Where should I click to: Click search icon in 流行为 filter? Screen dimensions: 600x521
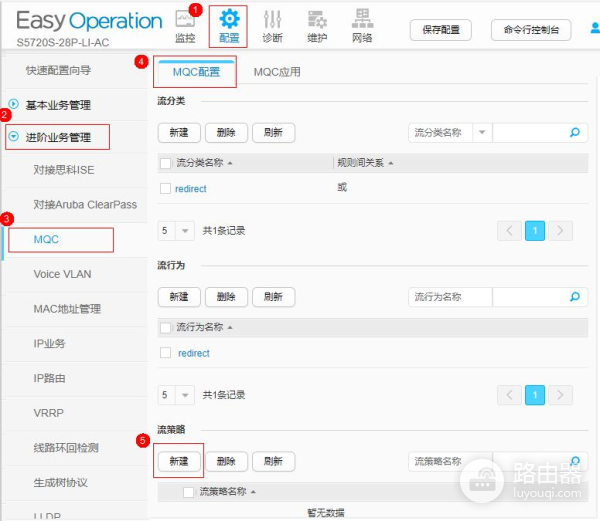pos(575,296)
